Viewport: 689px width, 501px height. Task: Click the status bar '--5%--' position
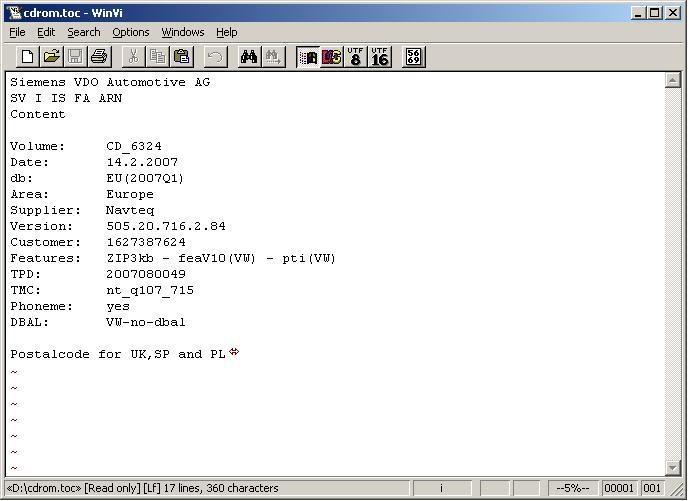coord(573,488)
